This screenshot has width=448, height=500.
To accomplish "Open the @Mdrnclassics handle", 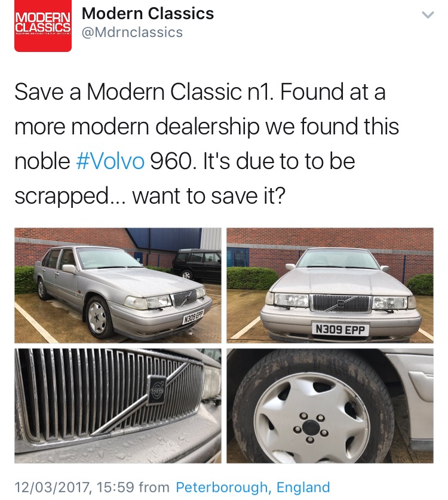I will click(x=133, y=32).
